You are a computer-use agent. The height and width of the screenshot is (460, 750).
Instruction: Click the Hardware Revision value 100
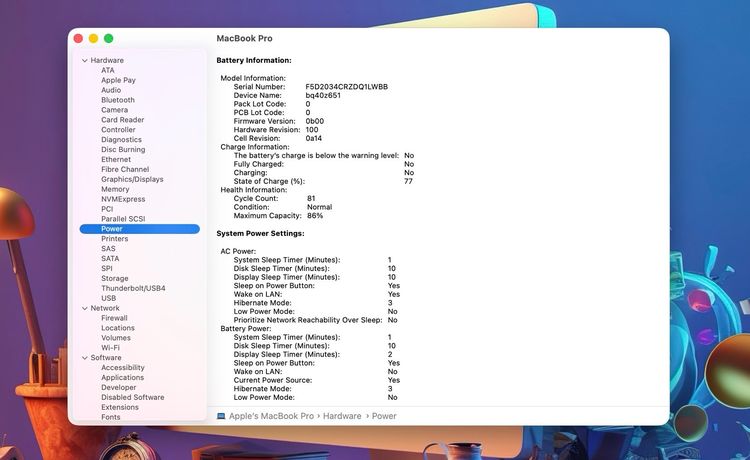(x=312, y=130)
